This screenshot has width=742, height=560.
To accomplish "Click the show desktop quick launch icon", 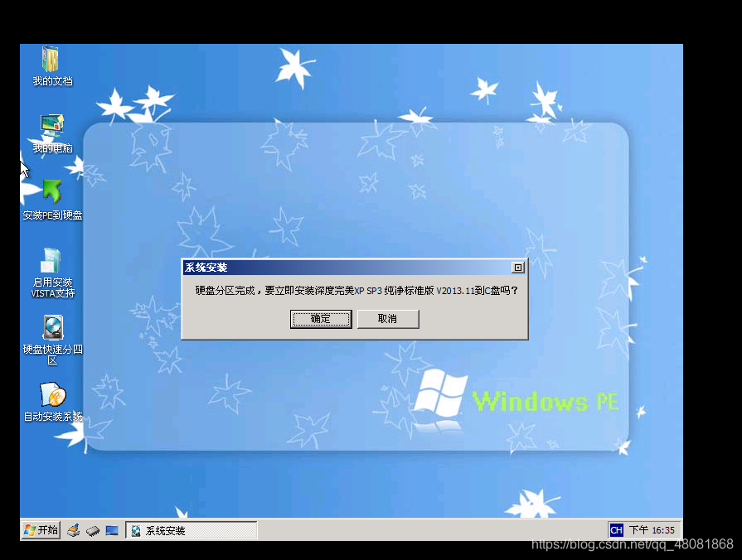I will click(112, 531).
